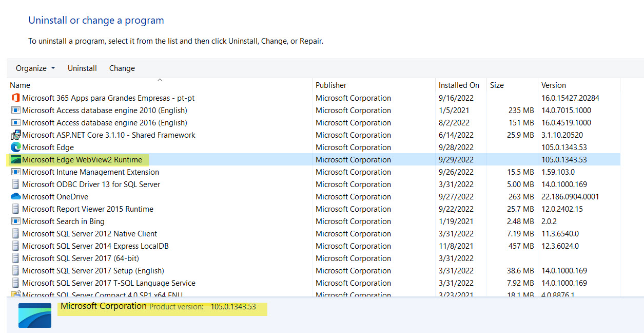Image resolution: width=644 pixels, height=333 pixels.
Task: Click the Microsoft Edge WebView2 Runtime icon
Action: click(15, 160)
